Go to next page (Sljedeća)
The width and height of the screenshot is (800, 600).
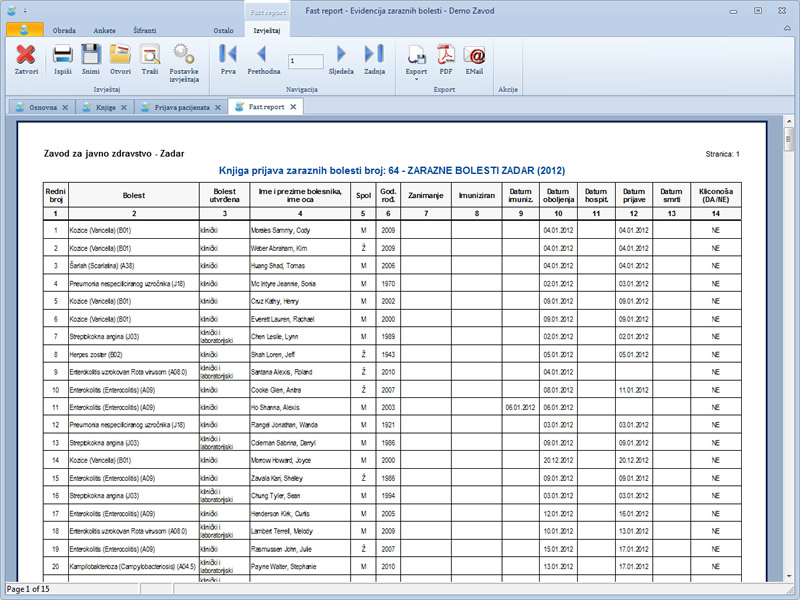(341, 60)
